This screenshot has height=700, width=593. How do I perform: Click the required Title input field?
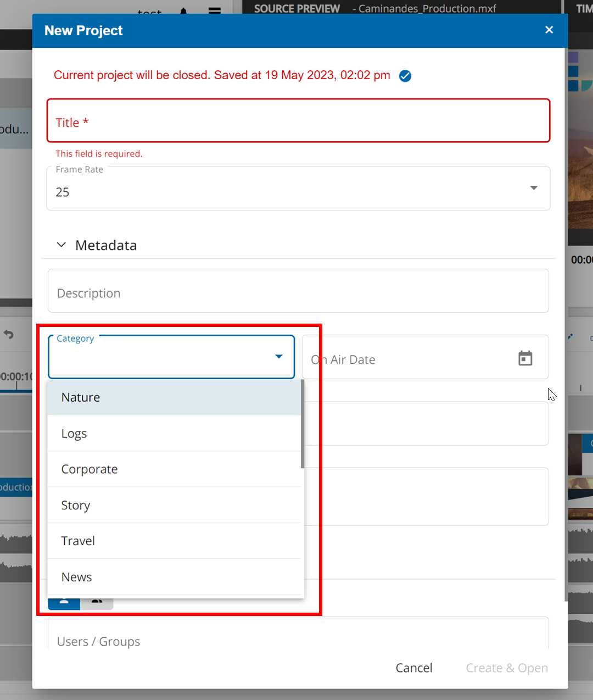pyautogui.click(x=298, y=120)
